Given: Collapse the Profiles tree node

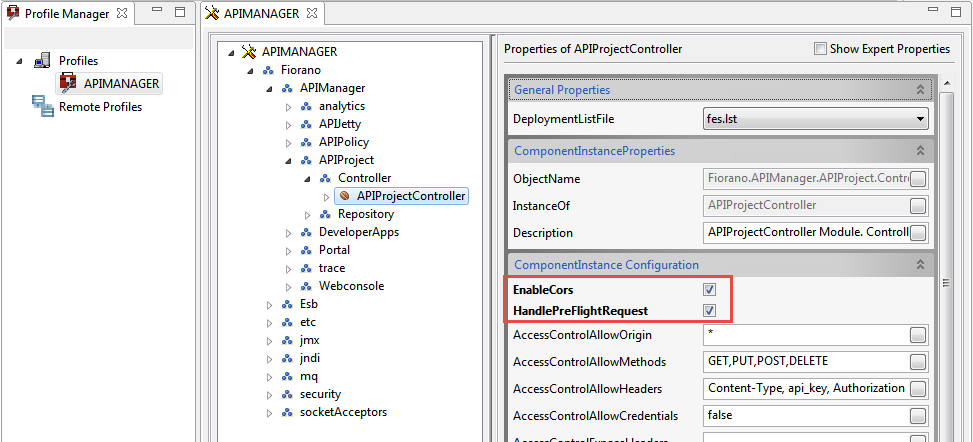Looking at the screenshot, I should pos(19,61).
